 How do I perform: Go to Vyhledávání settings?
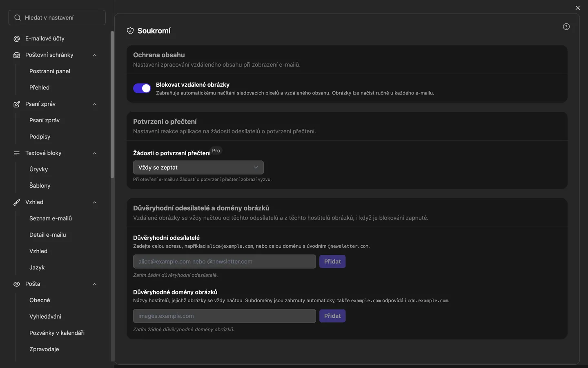(45, 316)
